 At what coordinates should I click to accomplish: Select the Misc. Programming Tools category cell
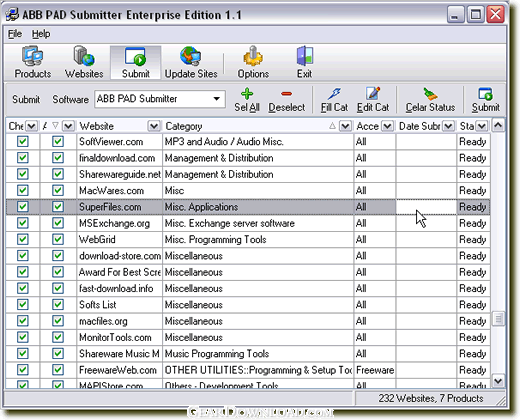click(258, 239)
